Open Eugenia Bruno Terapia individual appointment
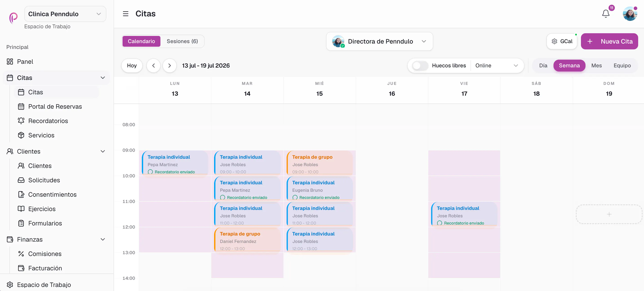The width and height of the screenshot is (644, 291). 319,188
